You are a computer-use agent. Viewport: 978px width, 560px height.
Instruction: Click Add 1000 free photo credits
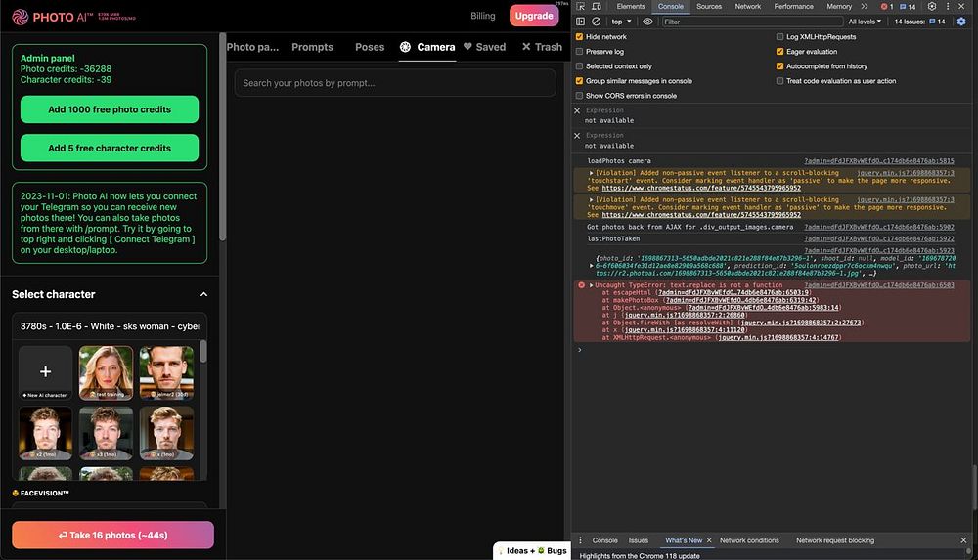tap(110, 109)
